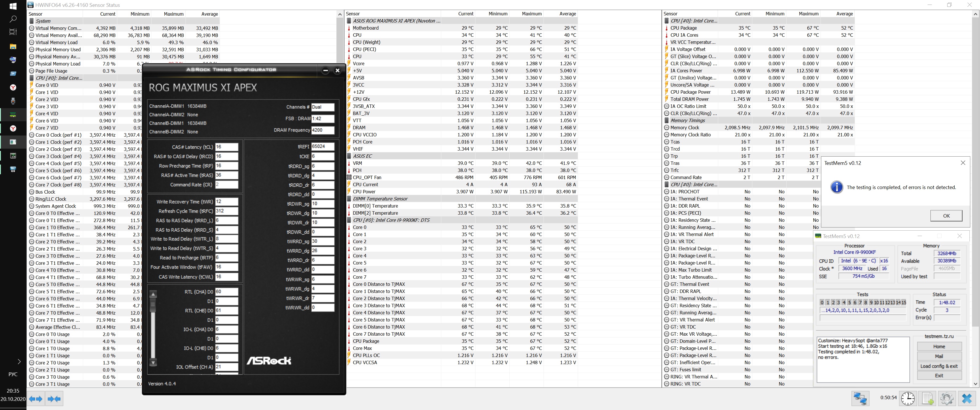Click the Mail button in TestMem5

(x=939, y=356)
